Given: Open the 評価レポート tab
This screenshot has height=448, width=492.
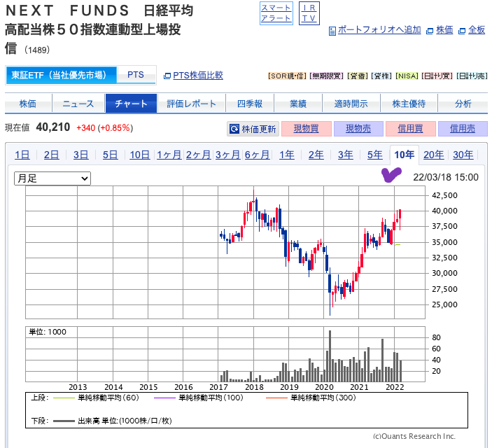Looking at the screenshot, I should click(x=191, y=104).
